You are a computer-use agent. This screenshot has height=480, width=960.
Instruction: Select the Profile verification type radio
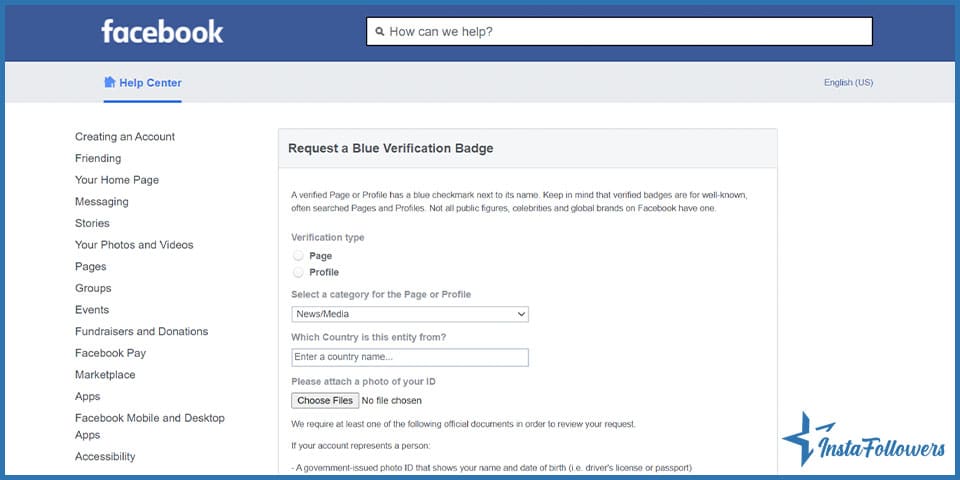tap(298, 272)
